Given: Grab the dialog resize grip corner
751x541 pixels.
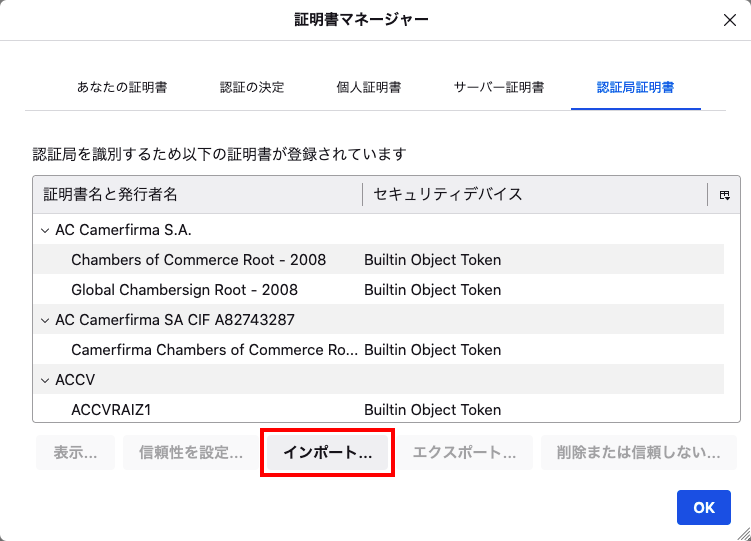Looking at the screenshot, I should pos(744,534).
